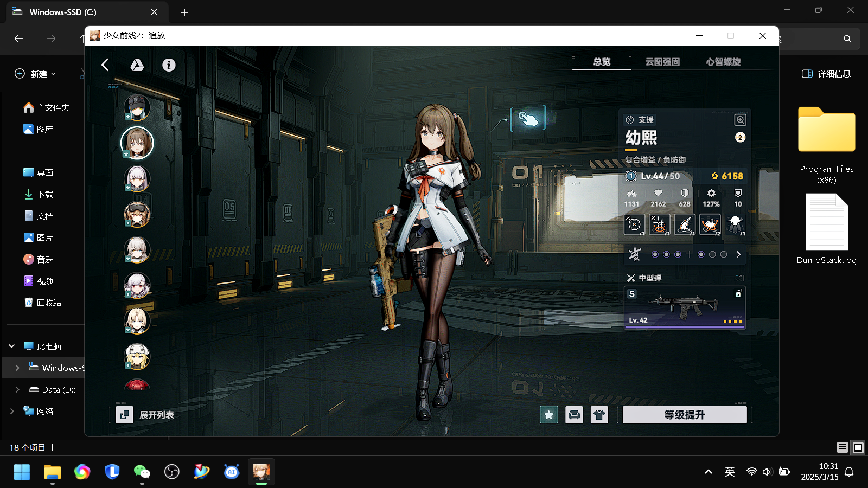Image resolution: width=868 pixels, height=488 pixels.
Task: Click the 等级提升 level up button
Action: pyautogui.click(x=685, y=415)
